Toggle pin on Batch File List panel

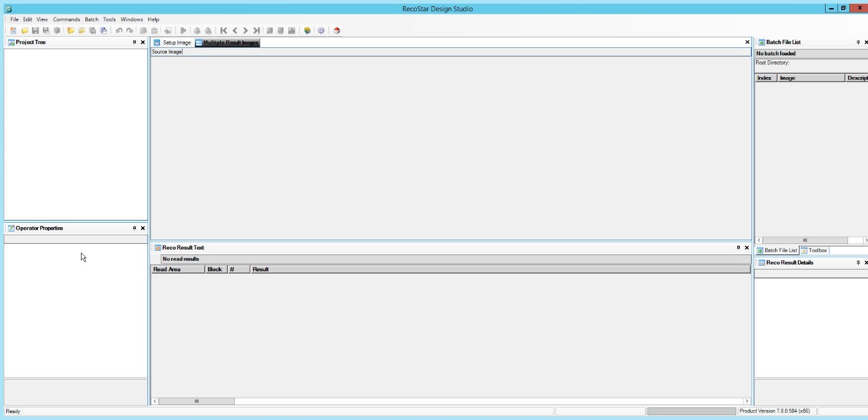tap(858, 42)
